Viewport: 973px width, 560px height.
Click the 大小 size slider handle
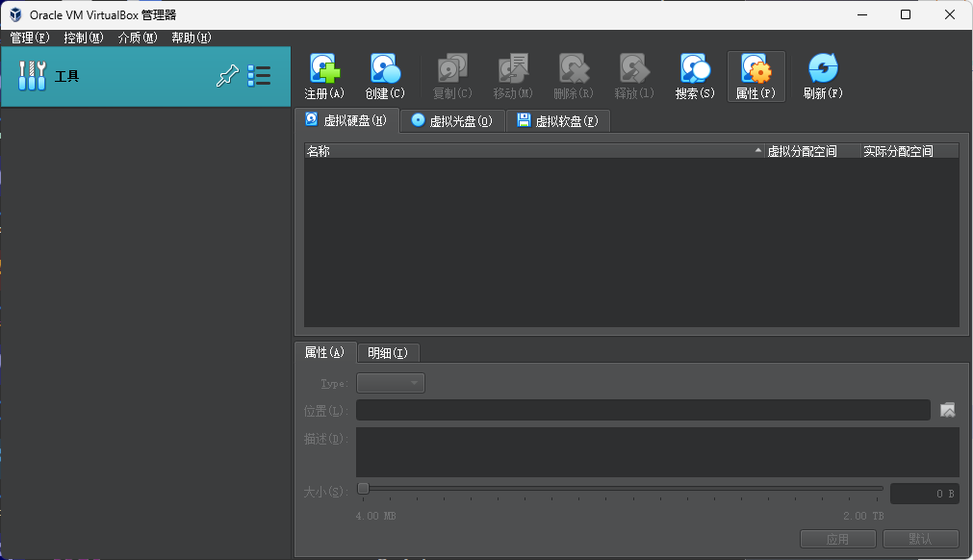[363, 489]
